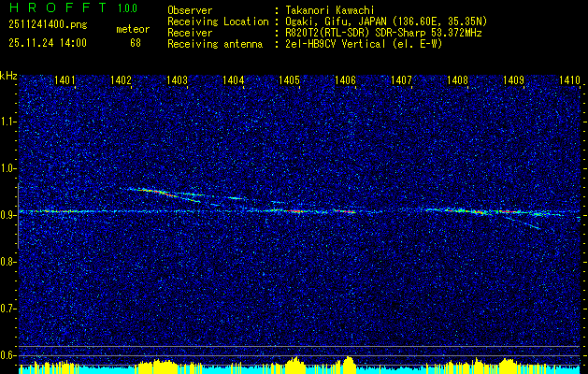The image size is (588, 374).
Task: Click receiver info R820T2(RTL-SDR) SDR-Sharp 53.372MHz
Action: [384, 33]
